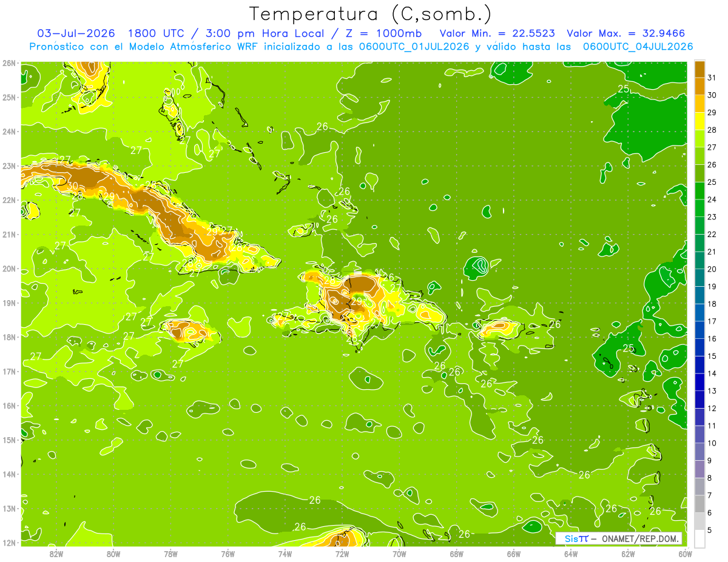The height and width of the screenshot is (562, 728).
Task: Click the '16N' latitude axis label
Action: (x=10, y=406)
